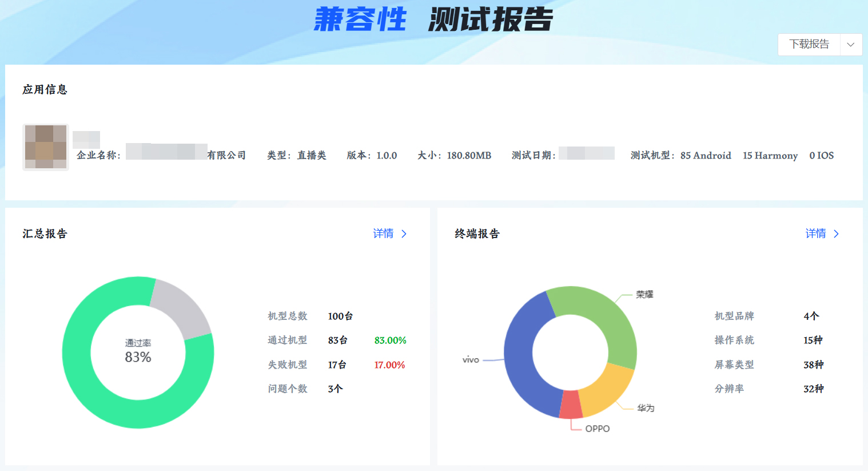Screen dimensions: 868x471
Task: Click the 兼容性 测试报告 page title
Action: [433, 19]
